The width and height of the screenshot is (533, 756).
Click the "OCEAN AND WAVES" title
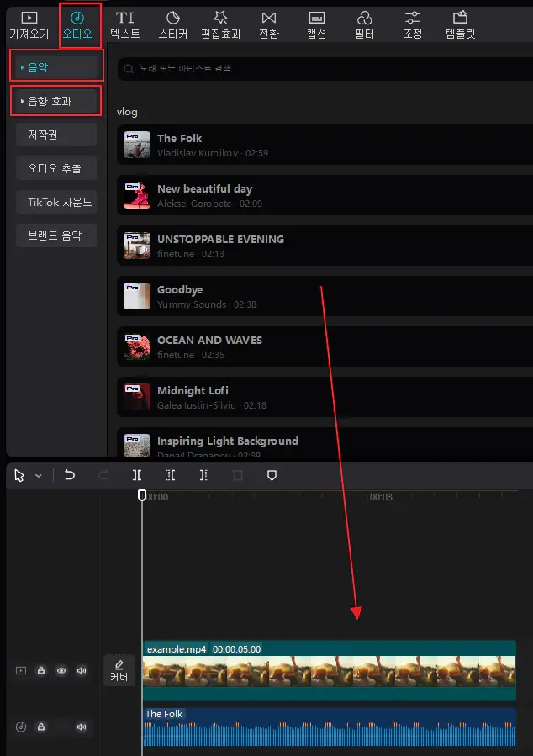209,341
